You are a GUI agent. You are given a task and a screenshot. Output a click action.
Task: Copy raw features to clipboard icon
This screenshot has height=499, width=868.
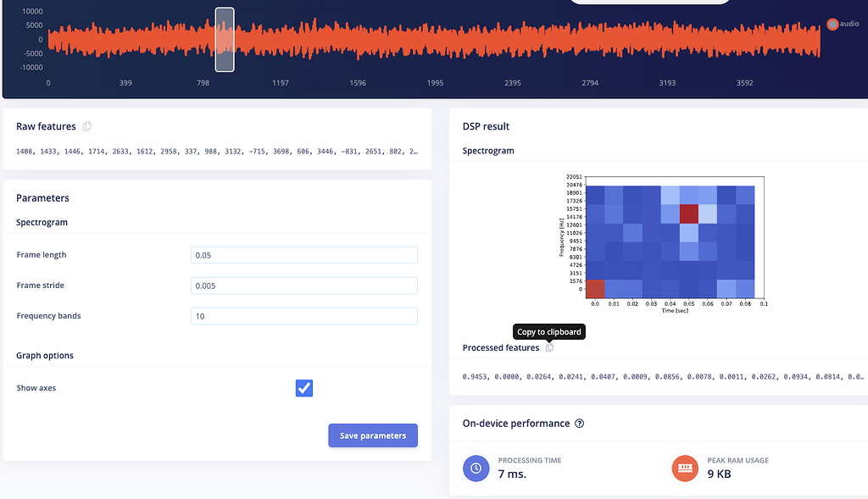[x=87, y=127]
